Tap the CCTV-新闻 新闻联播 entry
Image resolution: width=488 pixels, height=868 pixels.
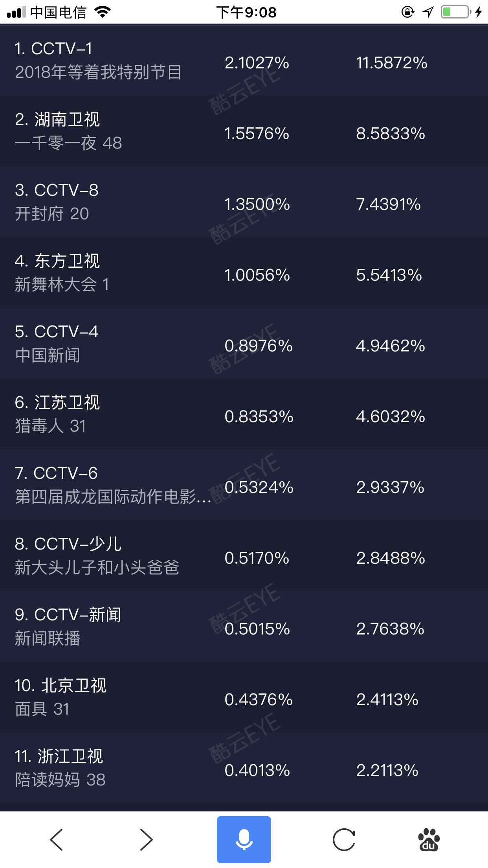(244, 626)
